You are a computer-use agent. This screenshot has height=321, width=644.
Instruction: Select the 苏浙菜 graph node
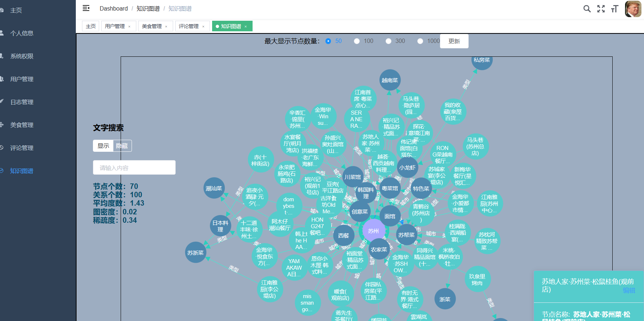[196, 253]
